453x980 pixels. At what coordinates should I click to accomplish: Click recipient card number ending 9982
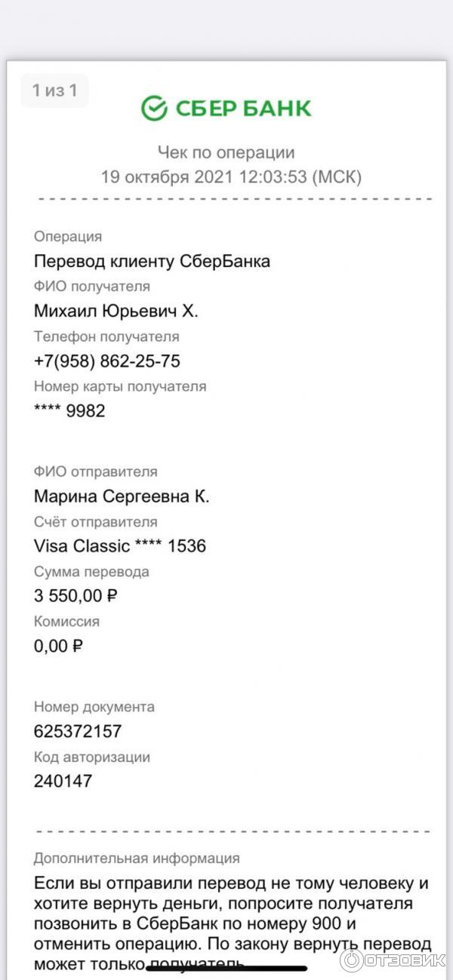69,411
